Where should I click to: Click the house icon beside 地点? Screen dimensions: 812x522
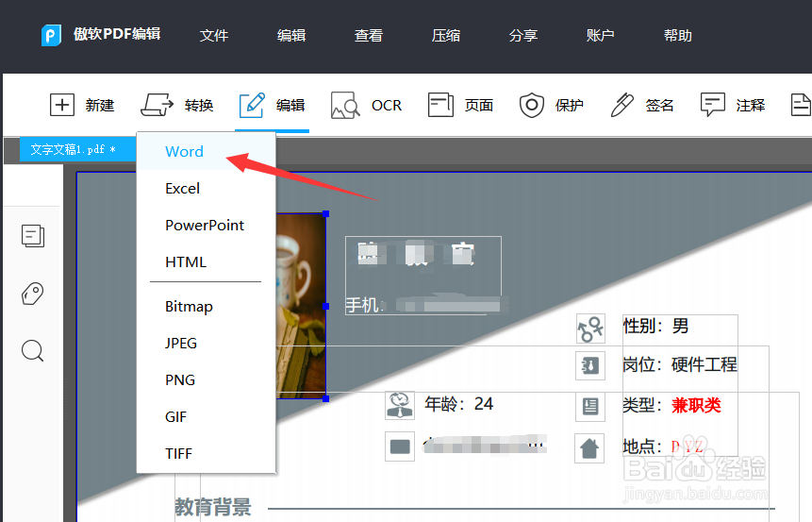[589, 447]
